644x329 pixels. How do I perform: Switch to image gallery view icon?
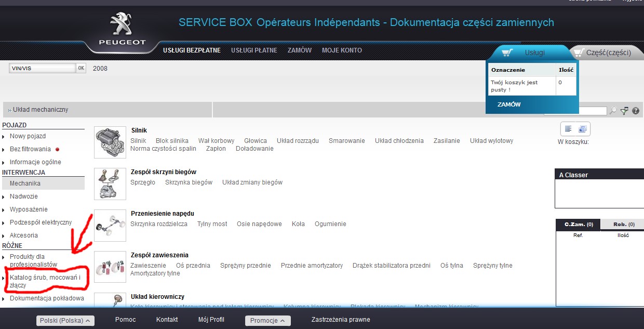pos(582,129)
